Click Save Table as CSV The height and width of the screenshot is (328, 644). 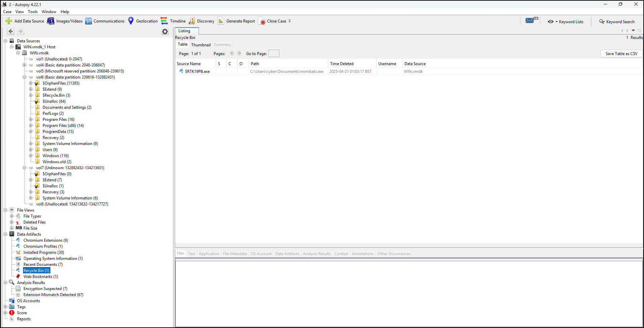tap(622, 54)
